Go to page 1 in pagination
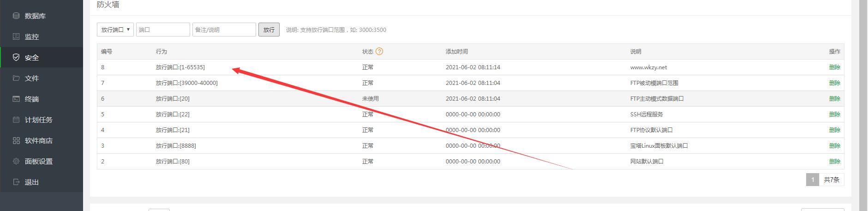 click(812, 180)
